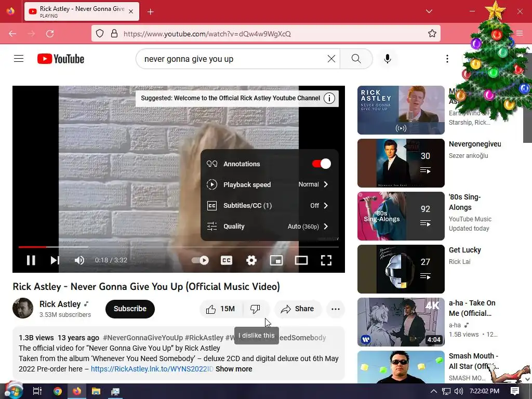Mute the video volume speaker icon

tap(79, 260)
